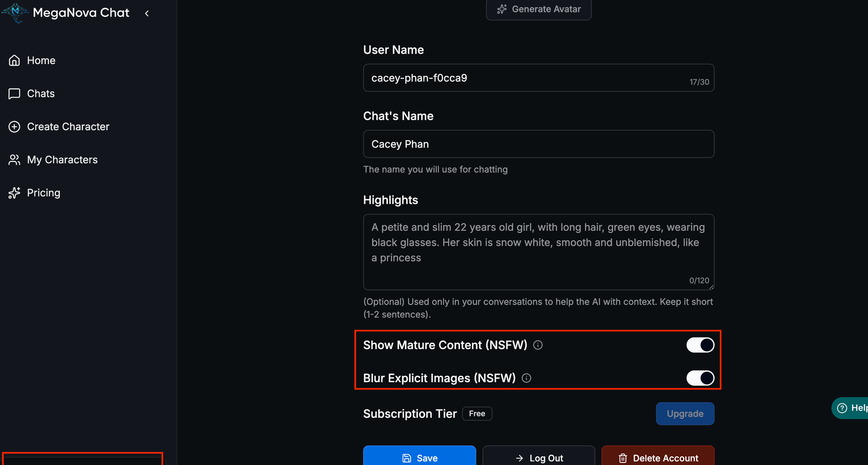Click the Delete Account button

coord(658,457)
